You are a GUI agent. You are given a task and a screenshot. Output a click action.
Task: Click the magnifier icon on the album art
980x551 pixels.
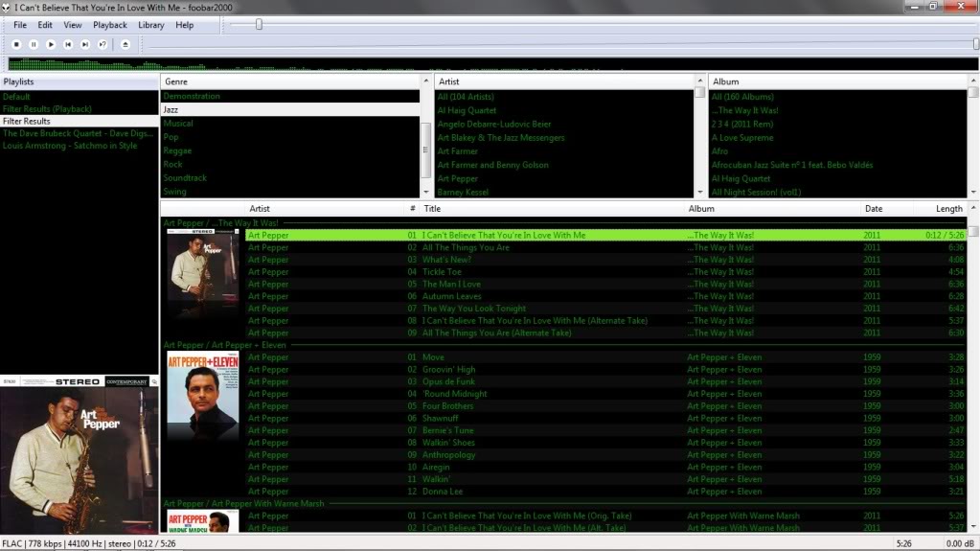(154, 381)
